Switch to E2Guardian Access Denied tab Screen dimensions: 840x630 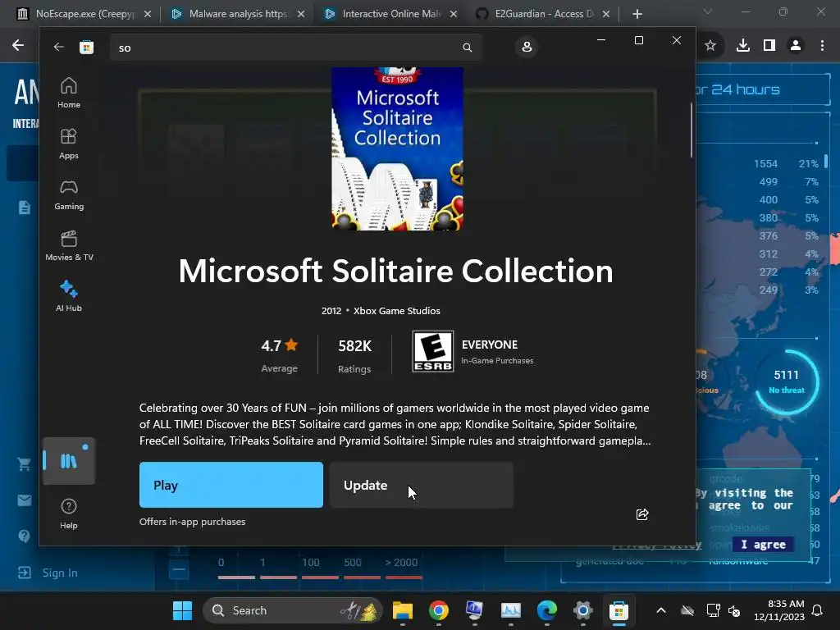[x=545, y=14]
